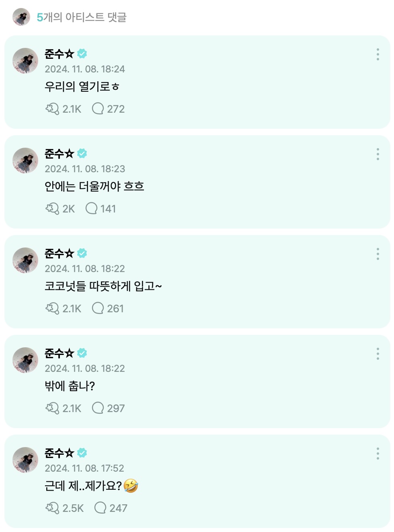394x532 pixels.
Task: Click the 준수☆ username on the 18:23 comment
Action: coord(59,153)
